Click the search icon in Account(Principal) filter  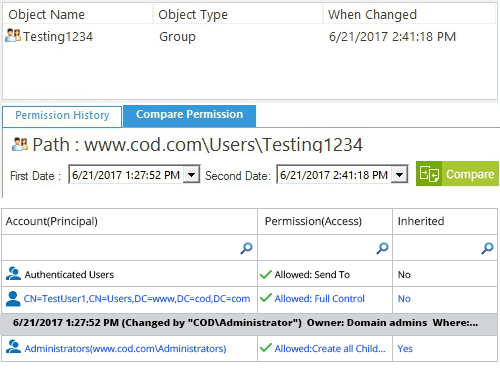click(x=246, y=248)
